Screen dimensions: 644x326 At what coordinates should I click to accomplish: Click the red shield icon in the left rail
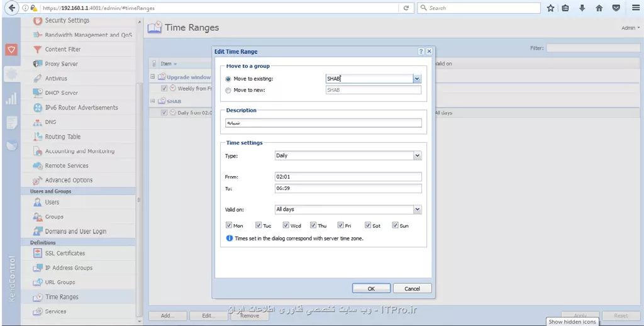click(x=11, y=50)
